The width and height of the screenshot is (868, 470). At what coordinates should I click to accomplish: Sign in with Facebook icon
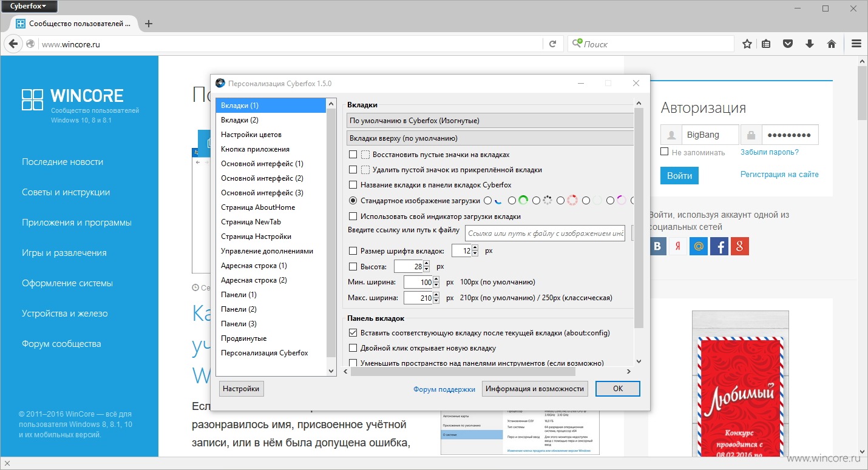click(x=719, y=246)
